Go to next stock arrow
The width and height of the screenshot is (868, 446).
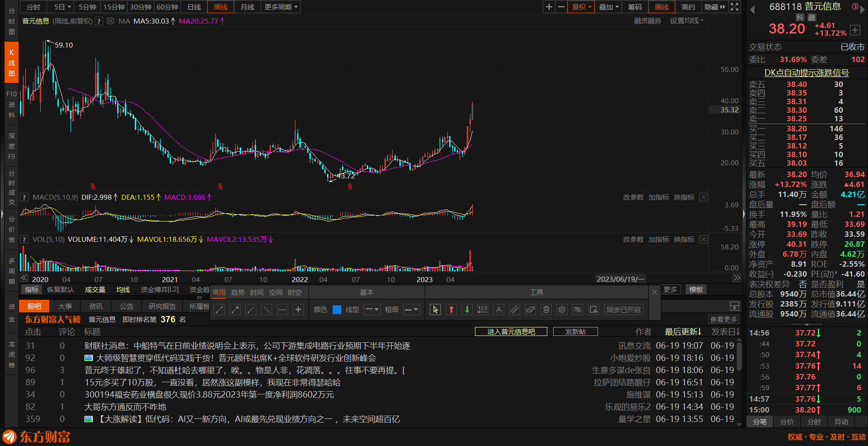tap(862, 10)
